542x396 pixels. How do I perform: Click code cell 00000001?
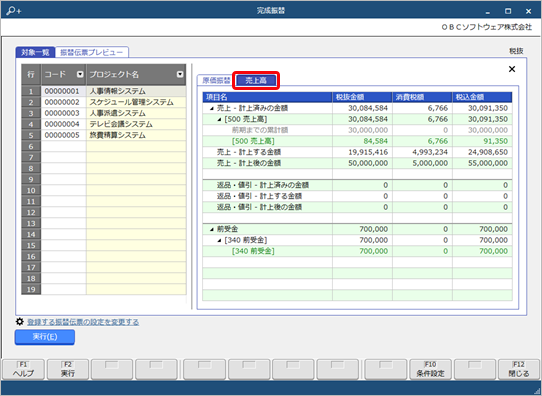click(64, 91)
